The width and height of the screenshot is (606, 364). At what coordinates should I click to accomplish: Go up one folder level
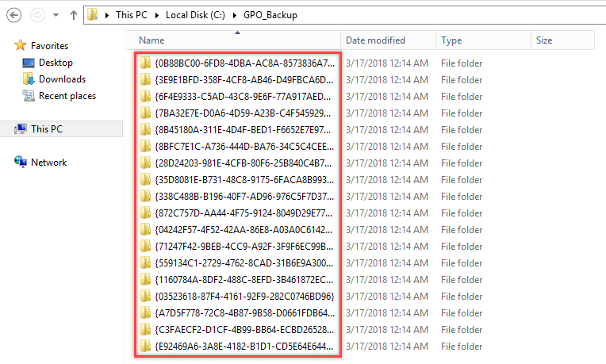click(x=74, y=15)
